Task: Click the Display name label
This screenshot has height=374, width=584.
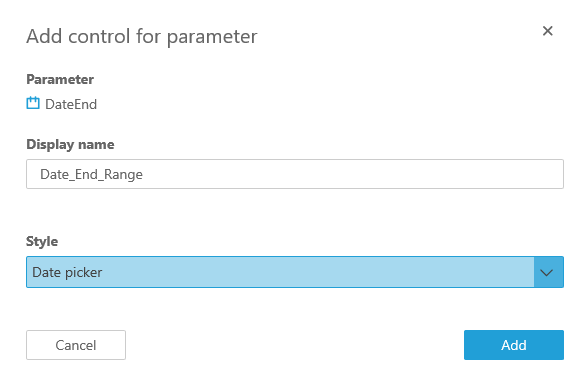Action: (70, 145)
